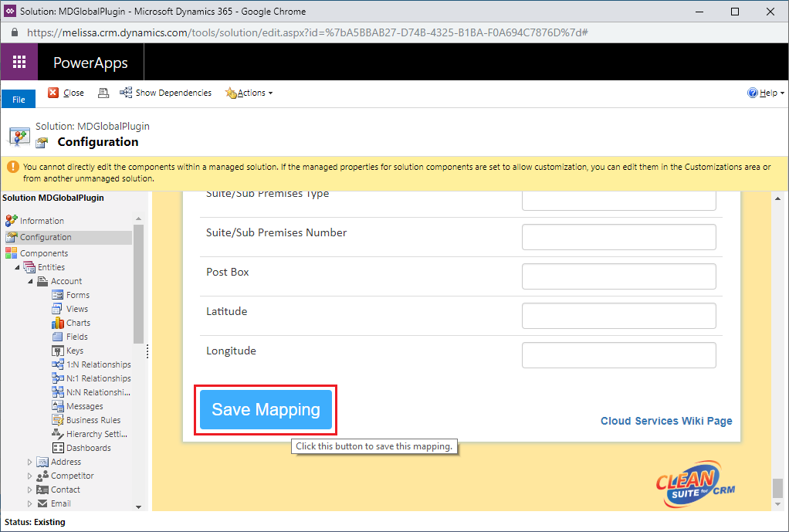This screenshot has width=789, height=532.
Task: Click the main panel scroll down arrow
Action: tap(778, 503)
